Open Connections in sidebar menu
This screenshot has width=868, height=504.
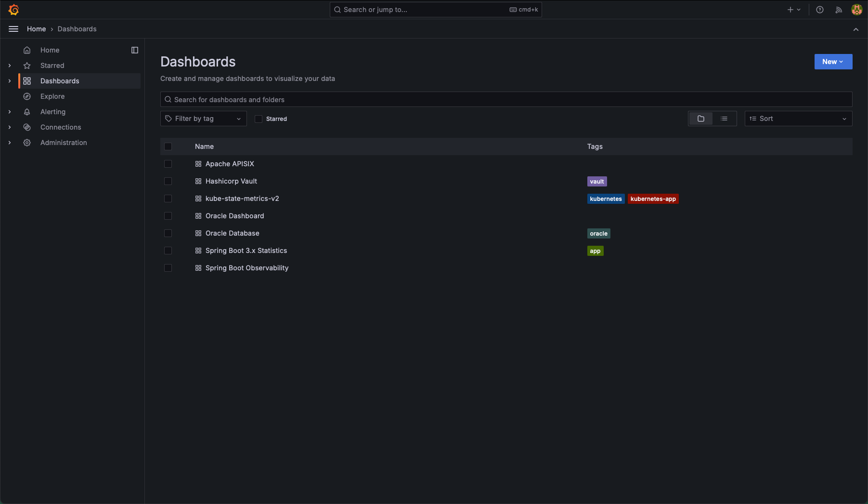(x=61, y=127)
